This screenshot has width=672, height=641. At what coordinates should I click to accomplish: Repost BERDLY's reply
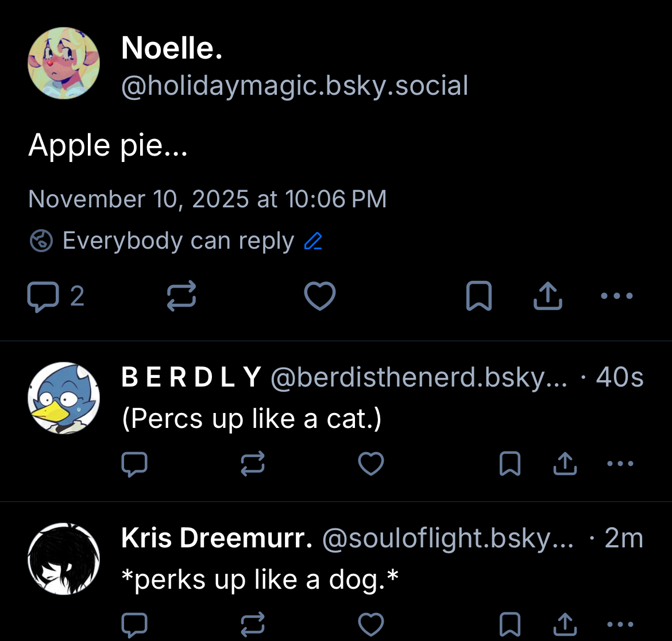[253, 464]
